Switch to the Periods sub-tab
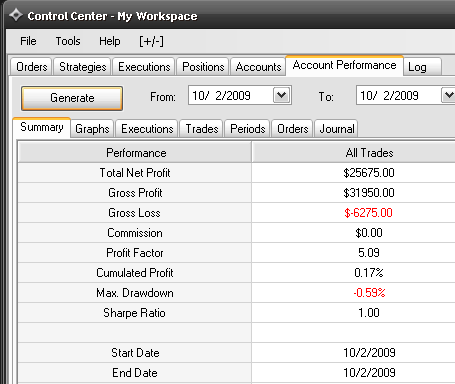This screenshot has width=455, height=384. 248,129
